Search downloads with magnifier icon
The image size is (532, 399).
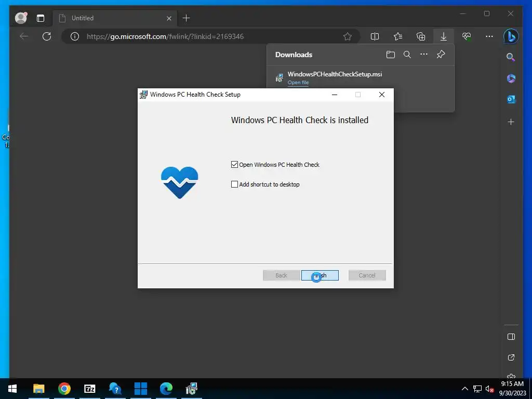407,55
